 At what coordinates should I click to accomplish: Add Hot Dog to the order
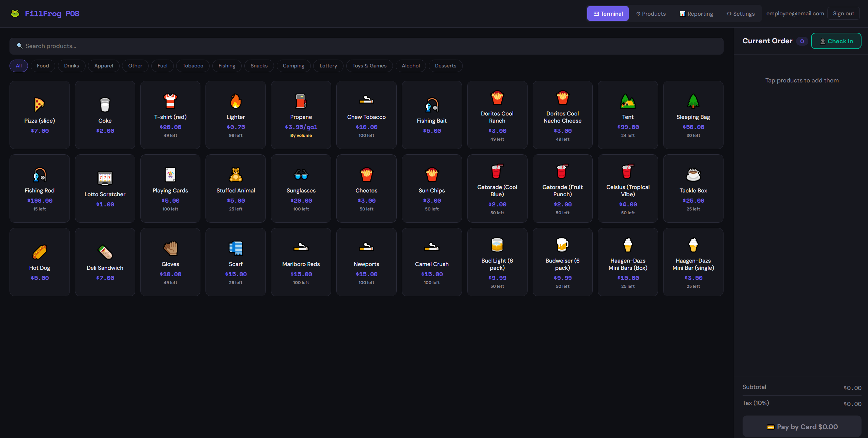[40, 262]
